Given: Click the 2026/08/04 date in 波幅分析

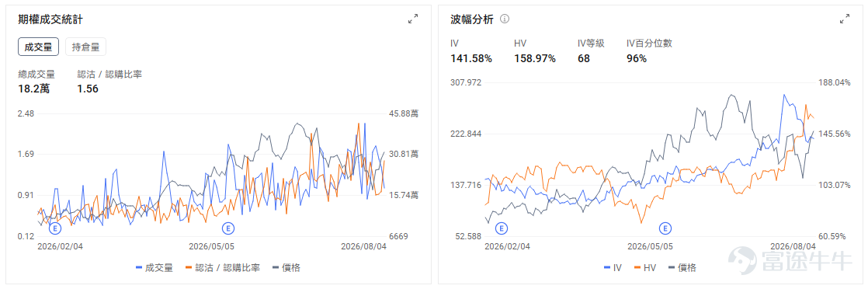Looking at the screenshot, I should (793, 246).
